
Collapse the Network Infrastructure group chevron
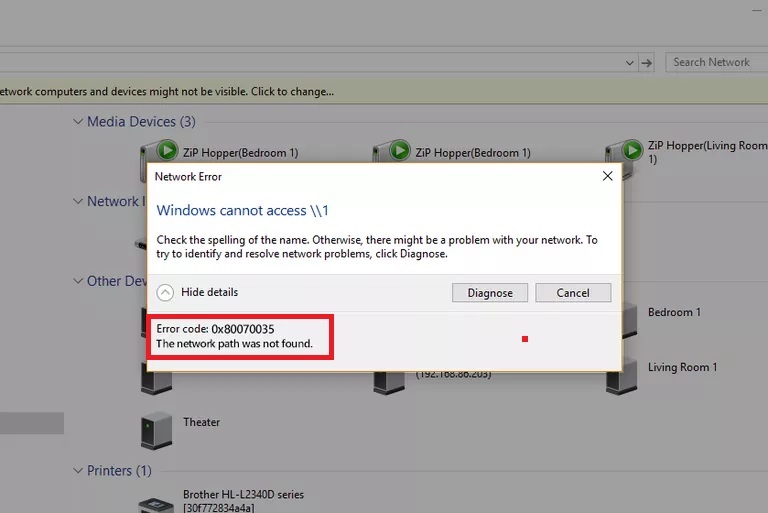pos(78,201)
